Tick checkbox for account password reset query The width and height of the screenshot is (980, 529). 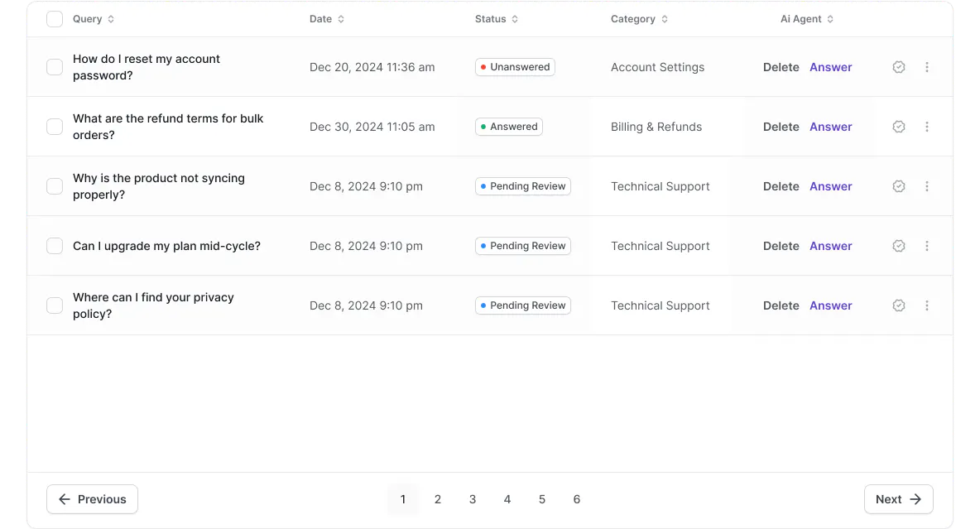point(55,67)
